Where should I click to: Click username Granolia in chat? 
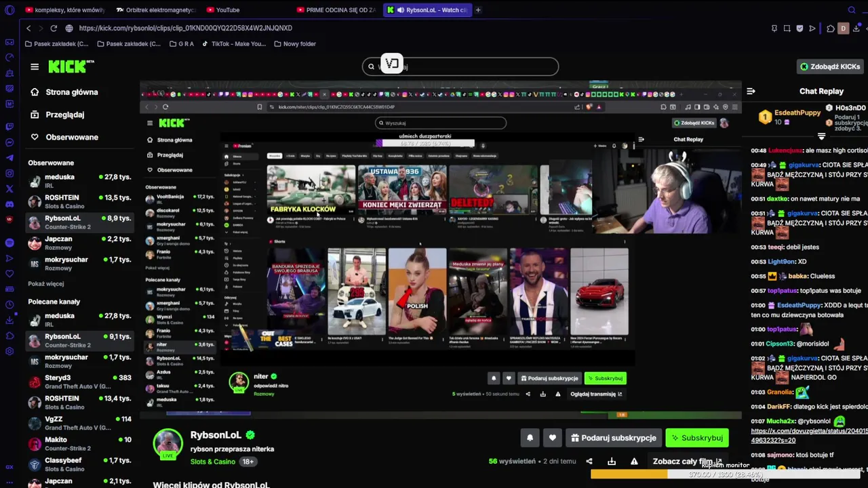click(780, 392)
